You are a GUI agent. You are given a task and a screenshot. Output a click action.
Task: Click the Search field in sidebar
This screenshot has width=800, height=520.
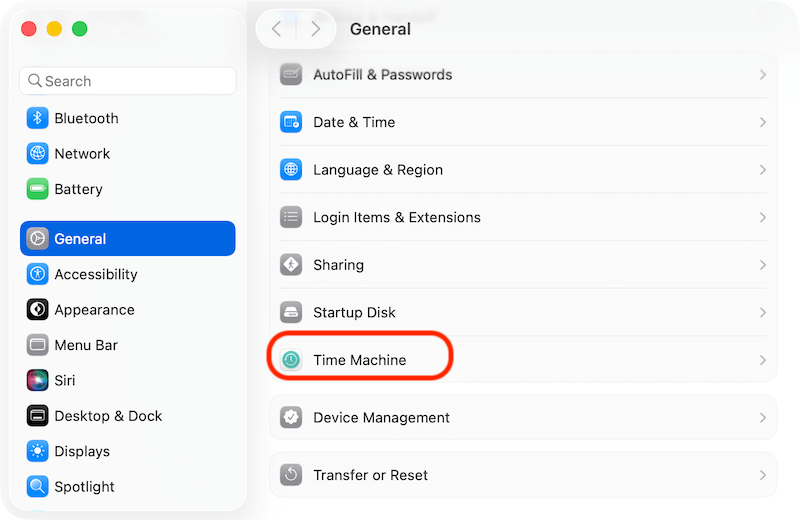(128, 81)
